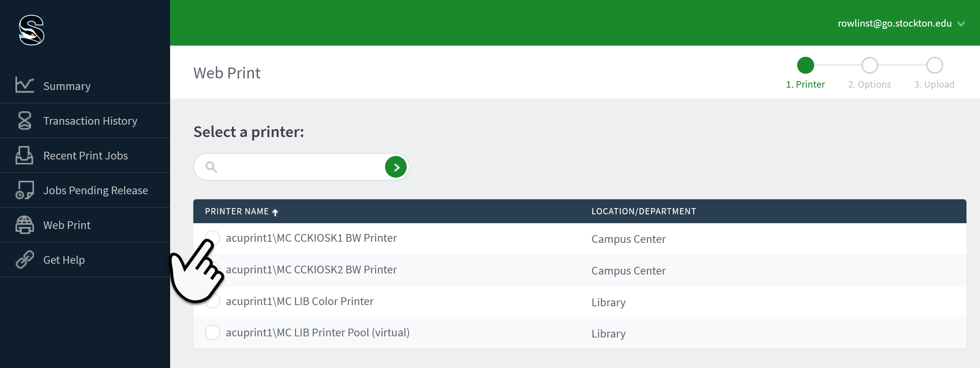Click the Summary chart icon

point(24,85)
